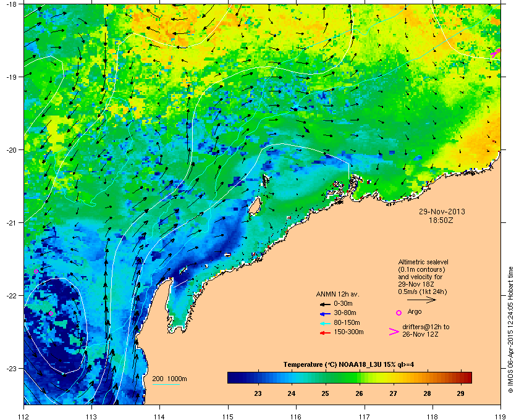The height and width of the screenshot is (420, 519).
Task: Click the '26-Nov 12Z' drifter date text
Action: (420, 335)
